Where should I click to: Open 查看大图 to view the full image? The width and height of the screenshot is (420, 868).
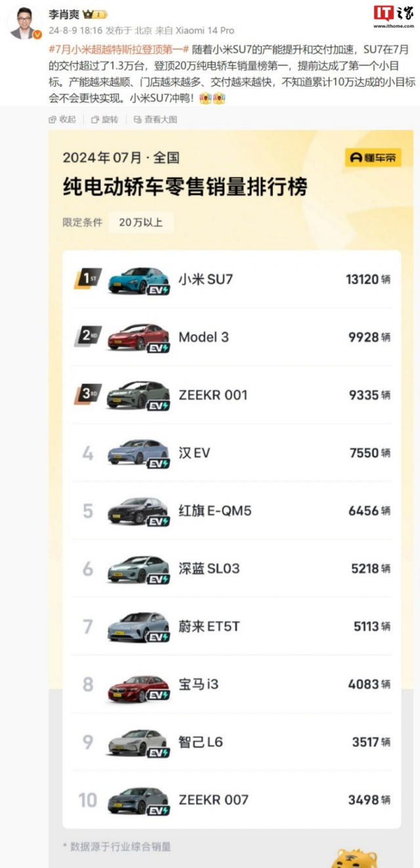pos(155,119)
